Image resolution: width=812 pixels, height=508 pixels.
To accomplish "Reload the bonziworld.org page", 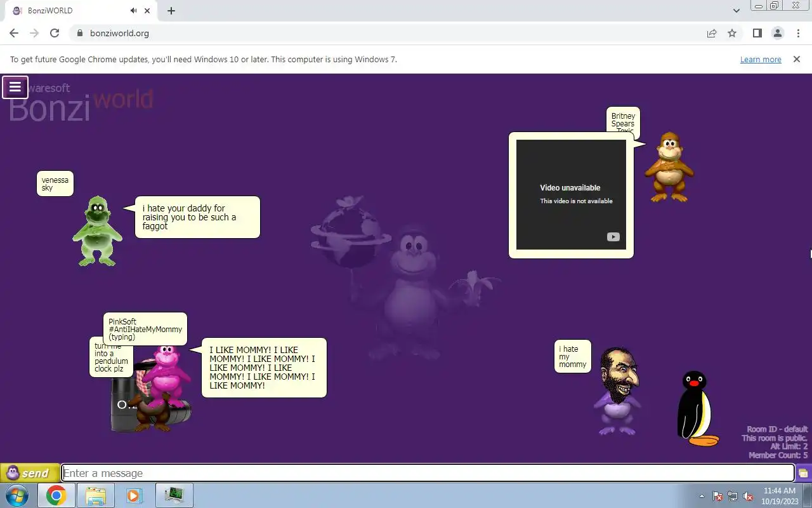I will pos(55,33).
